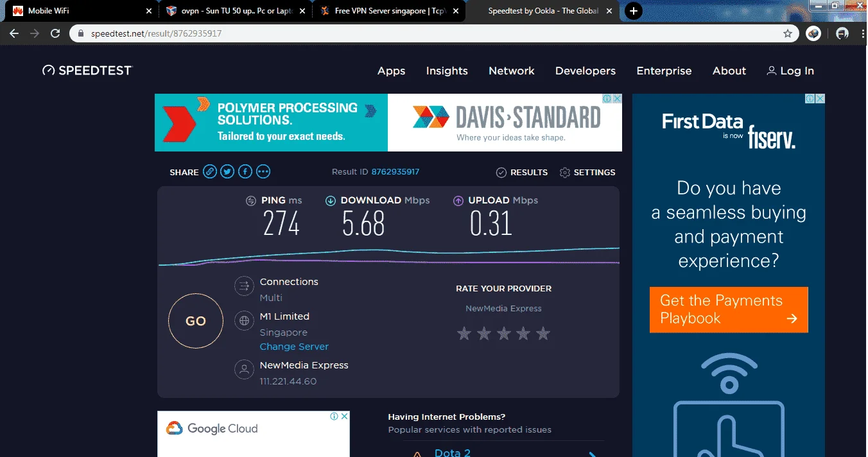Rate provider with fifth star
The width and height of the screenshot is (868, 457).
[543, 333]
